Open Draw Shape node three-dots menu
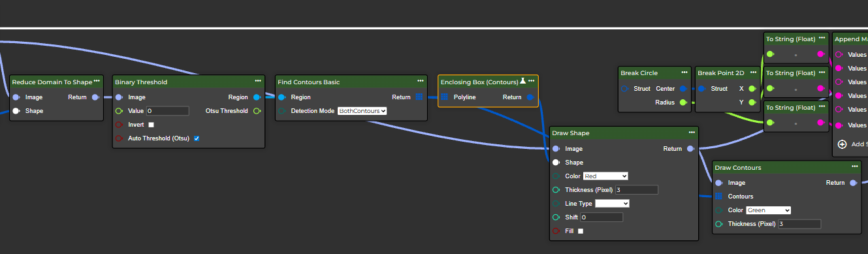Image resolution: width=868 pixels, height=254 pixels. 691,132
